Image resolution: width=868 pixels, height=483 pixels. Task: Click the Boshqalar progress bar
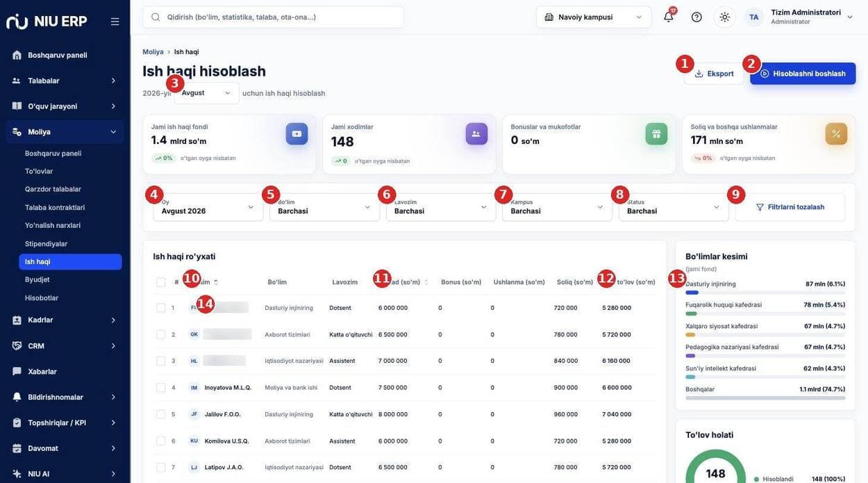coord(765,398)
